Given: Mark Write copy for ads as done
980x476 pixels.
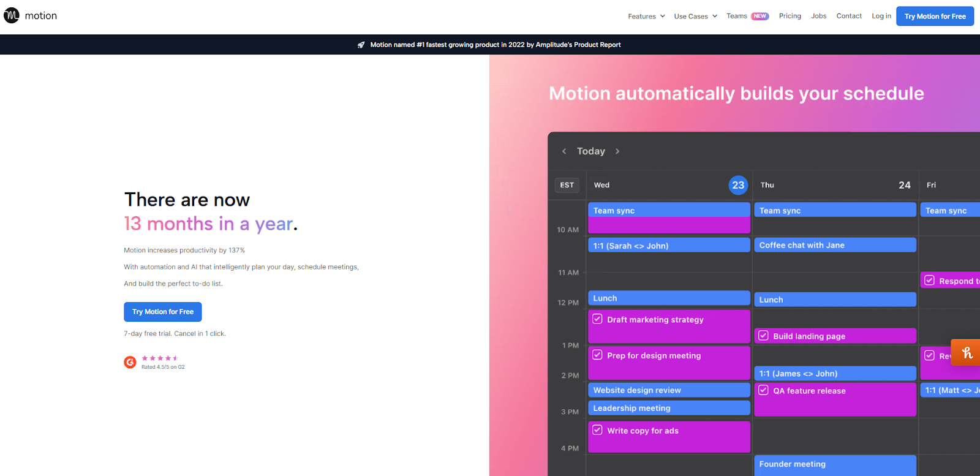Looking at the screenshot, I should 597,430.
